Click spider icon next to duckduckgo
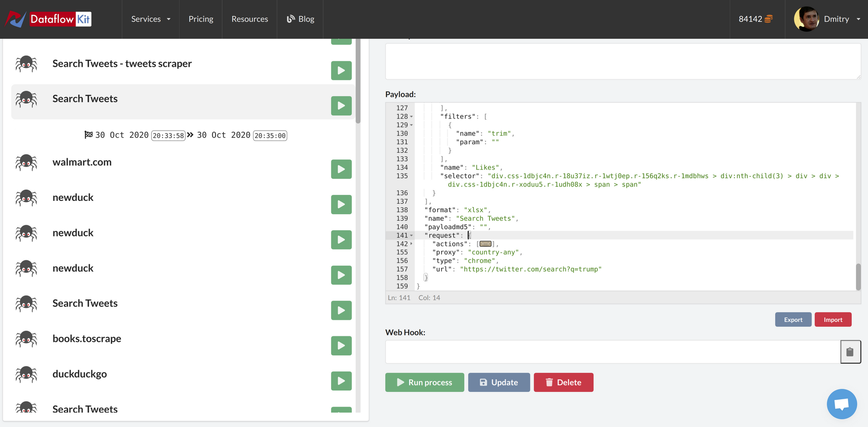 point(26,374)
